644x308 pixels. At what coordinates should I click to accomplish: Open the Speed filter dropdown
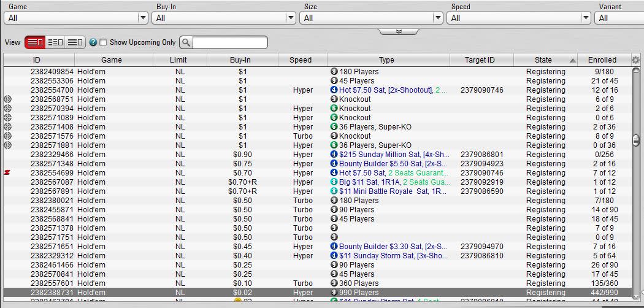point(519,18)
